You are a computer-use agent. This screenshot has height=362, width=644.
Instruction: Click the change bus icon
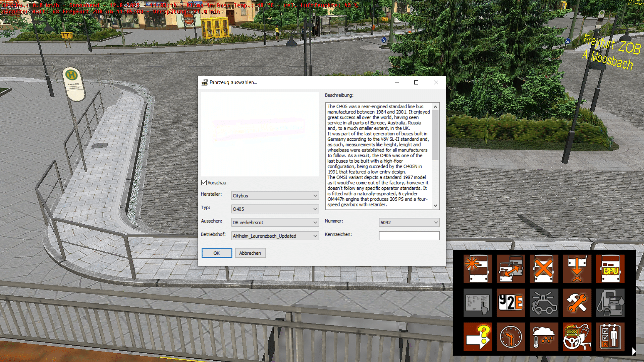coord(511,268)
